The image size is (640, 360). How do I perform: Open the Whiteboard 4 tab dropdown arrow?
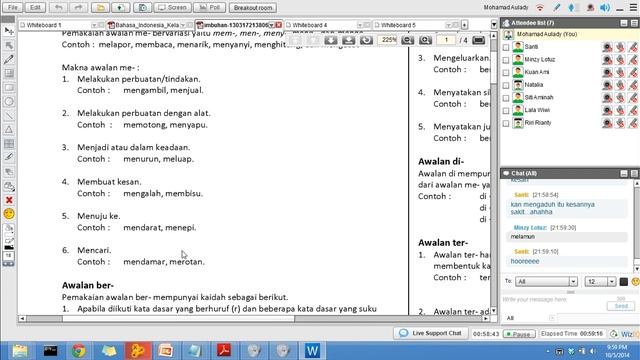click(360, 25)
